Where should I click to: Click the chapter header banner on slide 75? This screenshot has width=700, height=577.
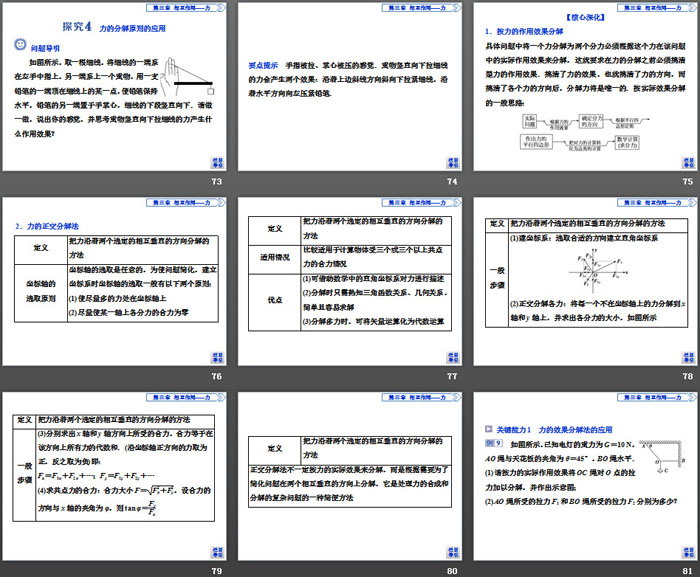pos(657,8)
